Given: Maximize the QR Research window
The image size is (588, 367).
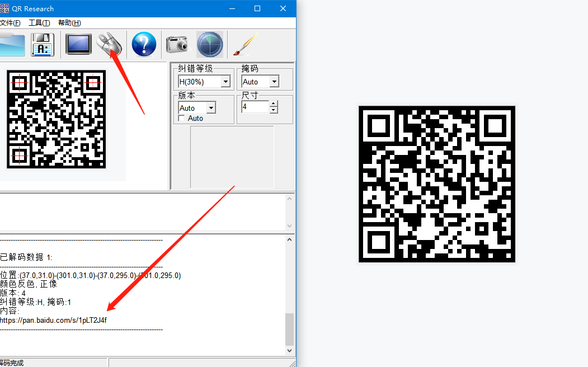Looking at the screenshot, I should [257, 8].
